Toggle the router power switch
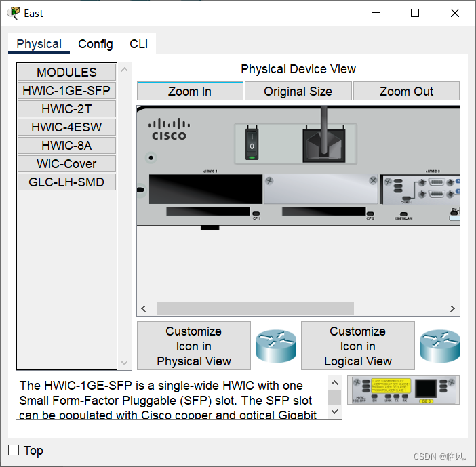The image size is (476, 467). [x=252, y=144]
